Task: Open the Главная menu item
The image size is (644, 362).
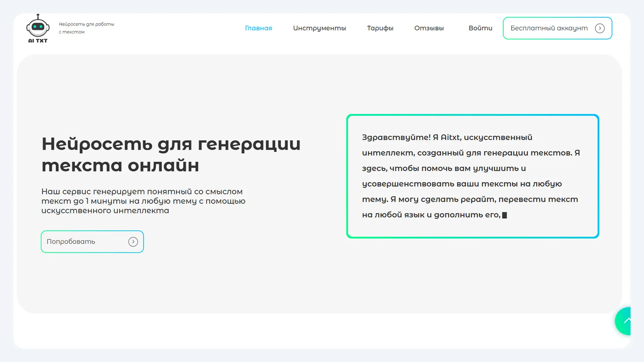Action: pyautogui.click(x=258, y=28)
